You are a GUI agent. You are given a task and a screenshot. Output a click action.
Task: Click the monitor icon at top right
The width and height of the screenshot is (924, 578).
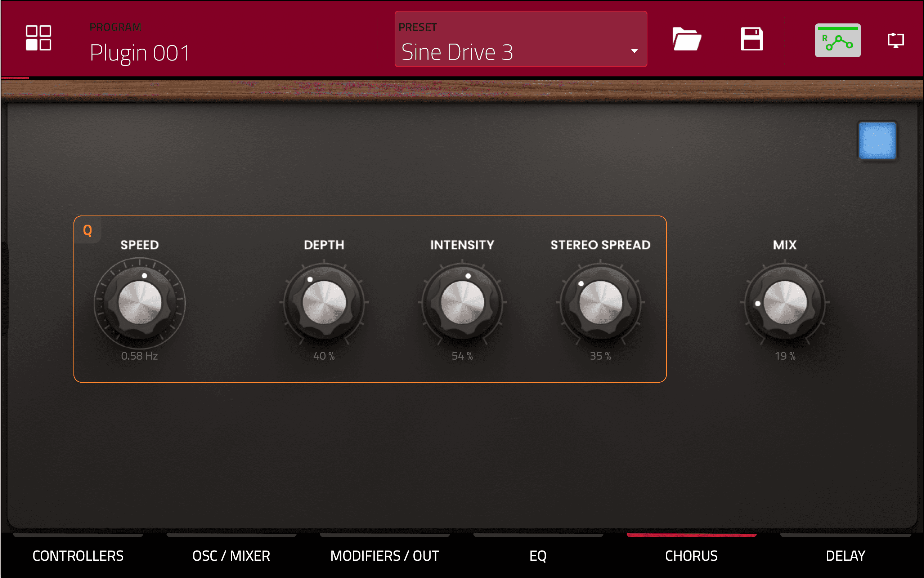click(x=895, y=40)
